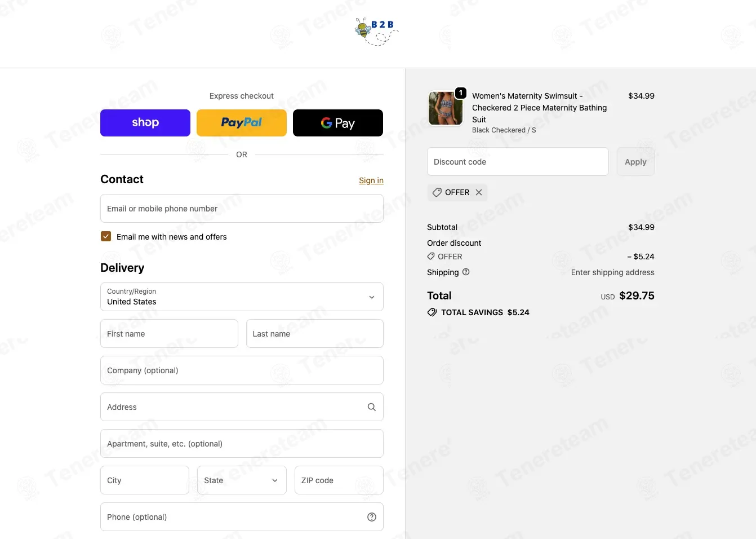Click the TOTAL SAVINGS tag icon
Screen dimensions: 756x539
[432, 312]
